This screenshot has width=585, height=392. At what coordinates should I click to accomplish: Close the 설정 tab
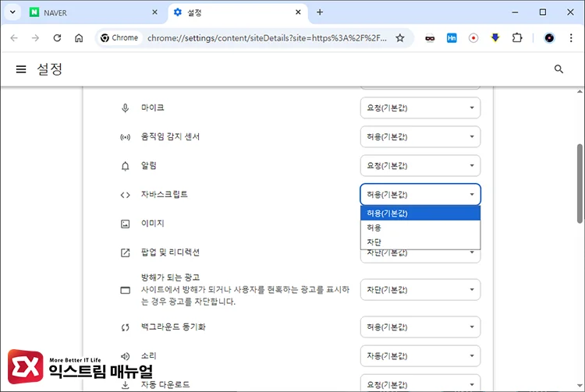click(298, 12)
